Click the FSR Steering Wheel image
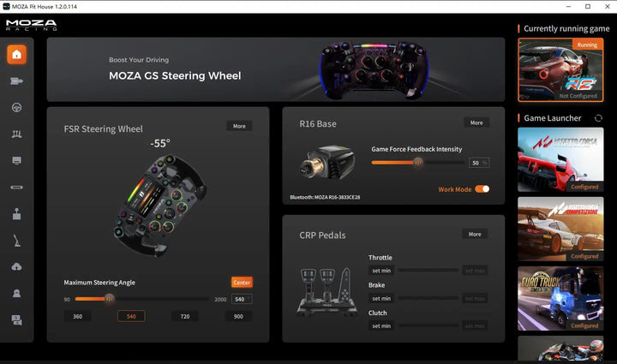 click(x=159, y=205)
